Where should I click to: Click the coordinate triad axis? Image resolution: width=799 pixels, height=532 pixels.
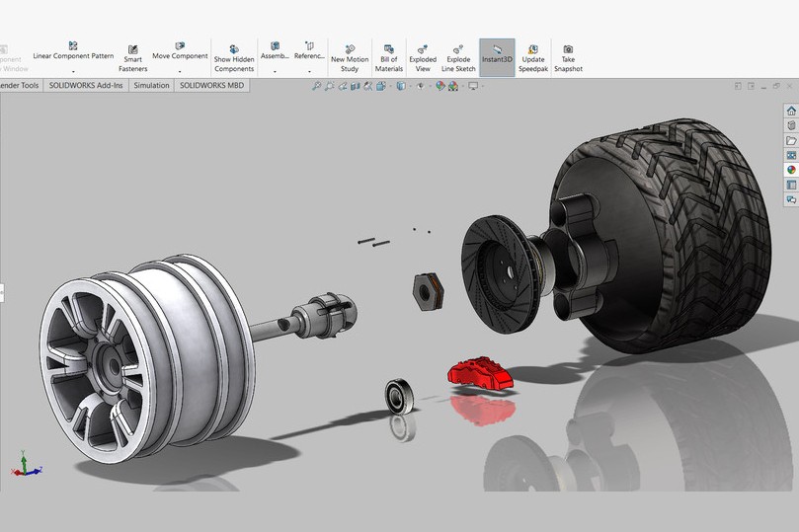(26, 464)
